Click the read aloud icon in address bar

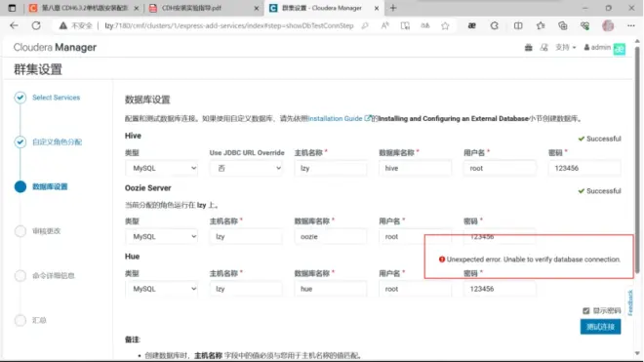pos(384,25)
